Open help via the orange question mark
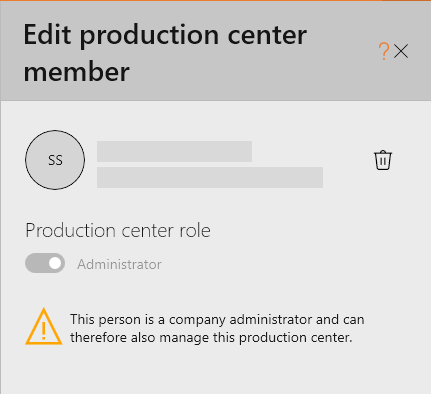This screenshot has width=431, height=394. 384,51
